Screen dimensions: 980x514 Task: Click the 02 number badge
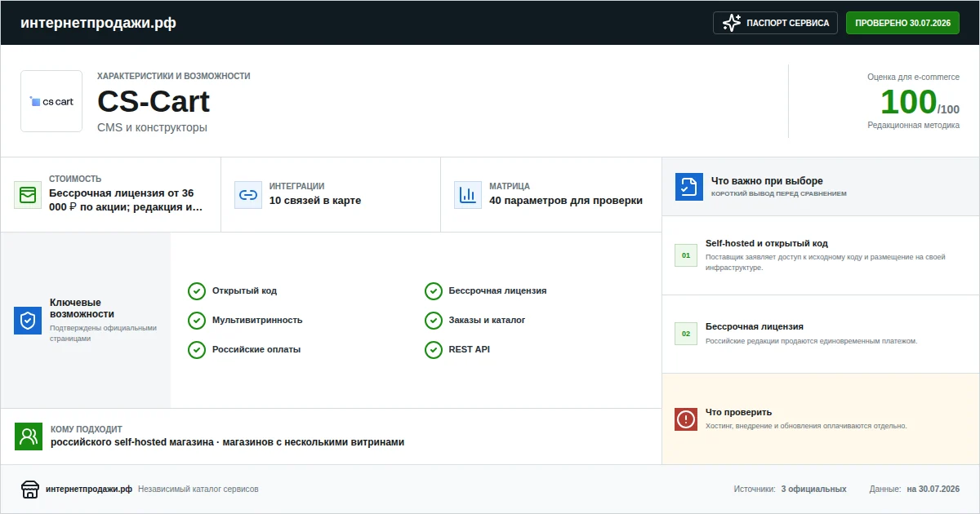(x=686, y=334)
